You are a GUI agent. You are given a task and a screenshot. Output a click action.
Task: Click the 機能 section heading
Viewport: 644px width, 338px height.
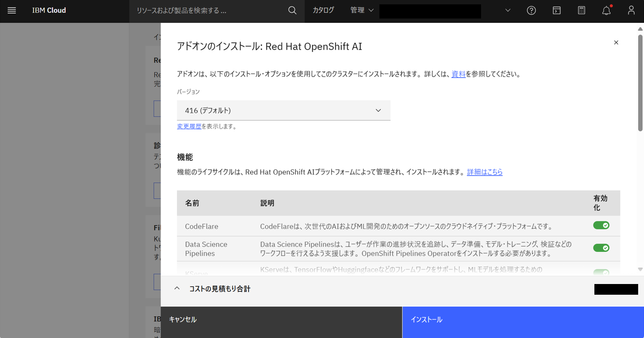[185, 157]
